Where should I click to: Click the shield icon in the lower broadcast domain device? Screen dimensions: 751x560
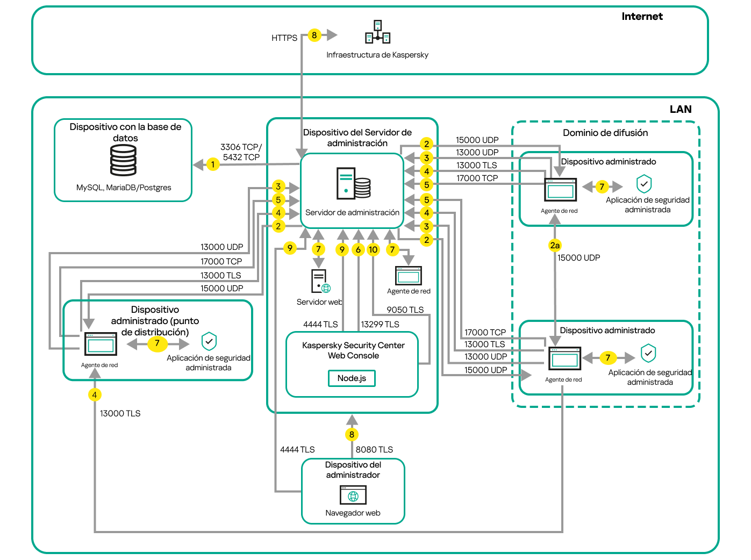click(x=648, y=353)
